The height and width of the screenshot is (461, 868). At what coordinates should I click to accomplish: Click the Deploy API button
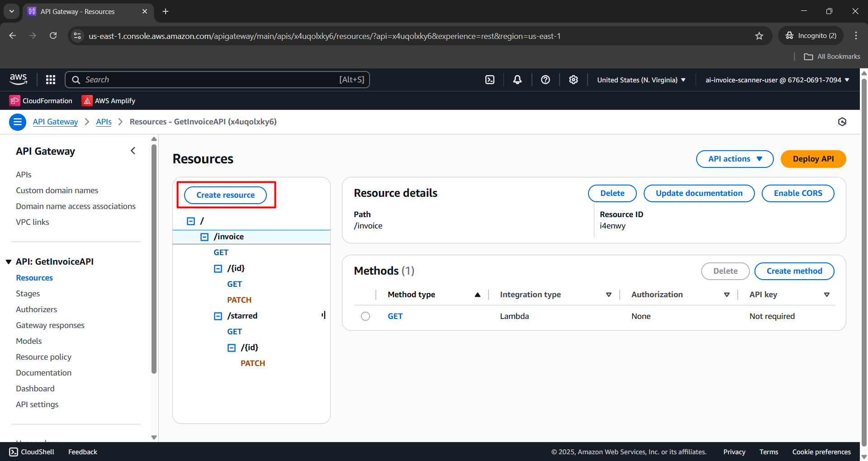coord(813,159)
